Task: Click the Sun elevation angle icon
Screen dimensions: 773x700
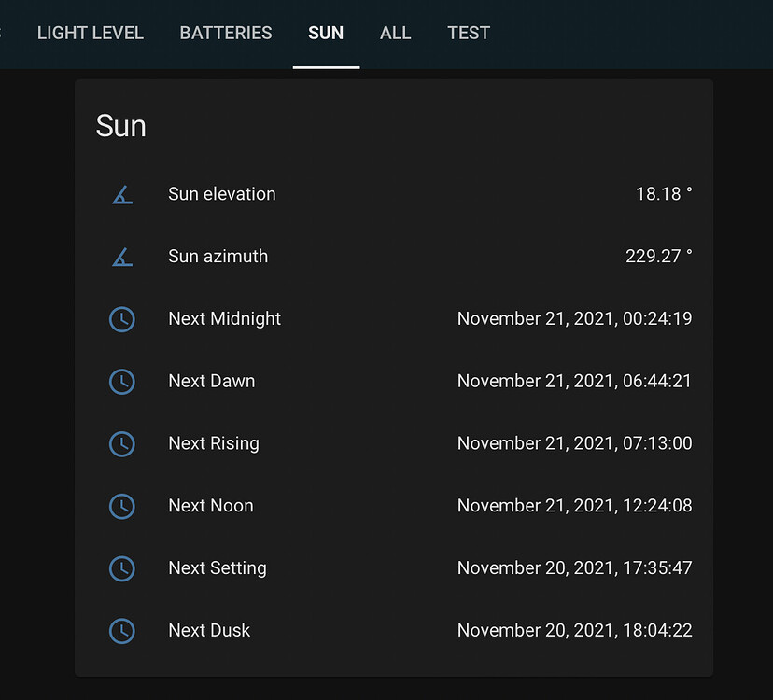Action: point(122,194)
